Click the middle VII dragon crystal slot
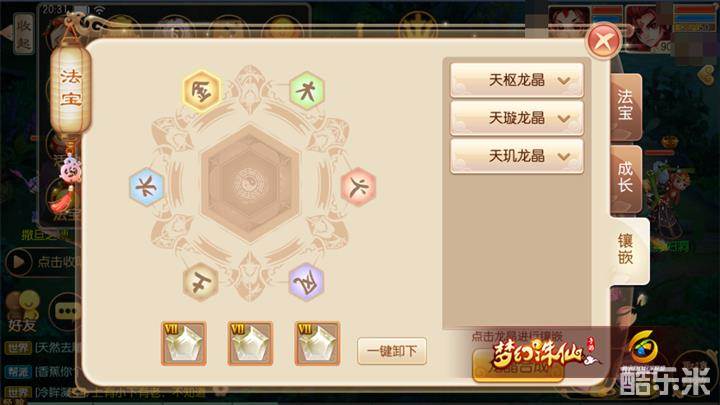Viewport: 720px width, 405px height. pyautogui.click(x=250, y=343)
